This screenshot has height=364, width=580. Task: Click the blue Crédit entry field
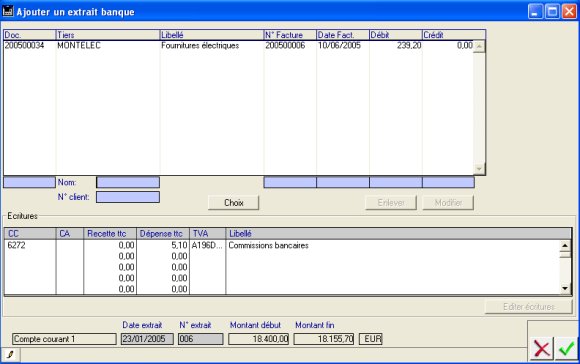(448, 182)
